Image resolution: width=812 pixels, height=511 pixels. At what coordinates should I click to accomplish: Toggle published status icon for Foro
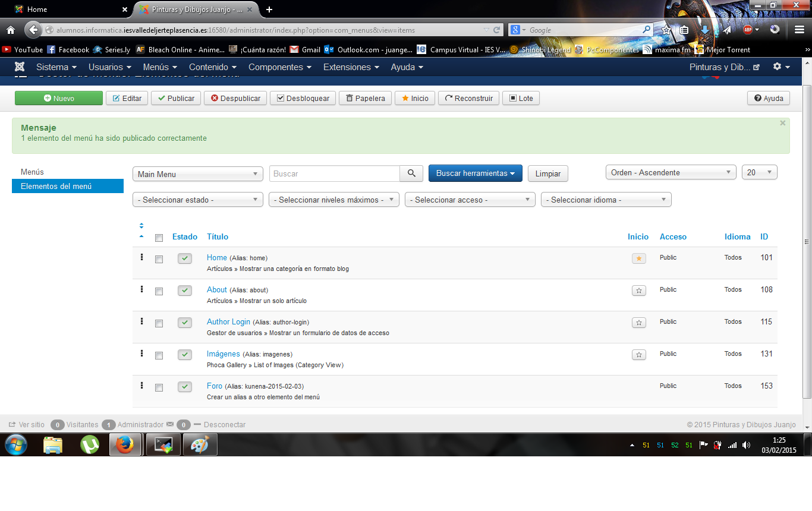click(185, 387)
